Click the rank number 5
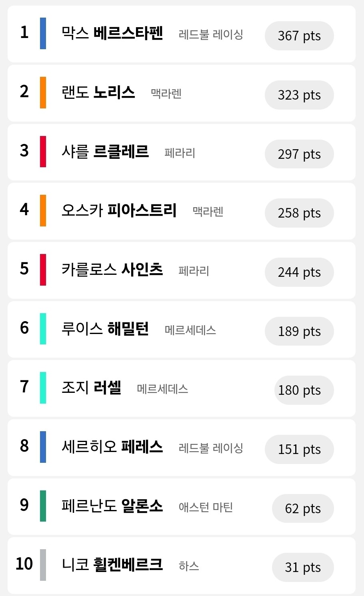Image resolution: width=364 pixels, height=596 pixels. tap(24, 269)
